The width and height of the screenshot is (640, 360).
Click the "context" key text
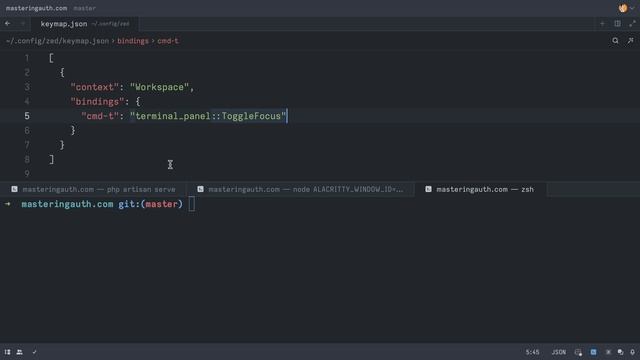click(95, 87)
